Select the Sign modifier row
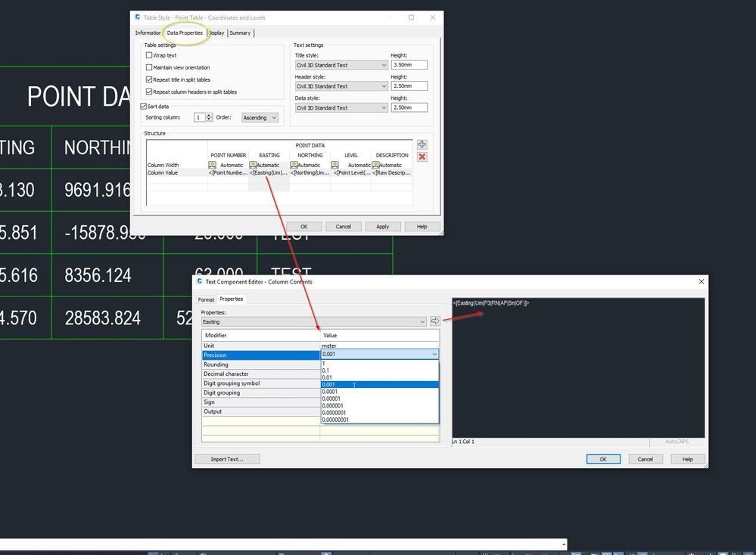The width and height of the screenshot is (756, 555). 261,402
